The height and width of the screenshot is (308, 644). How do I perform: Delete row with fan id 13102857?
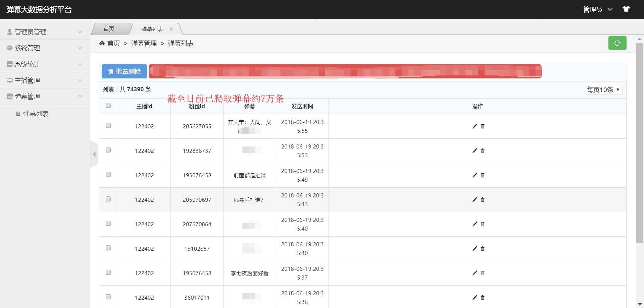tap(483, 249)
